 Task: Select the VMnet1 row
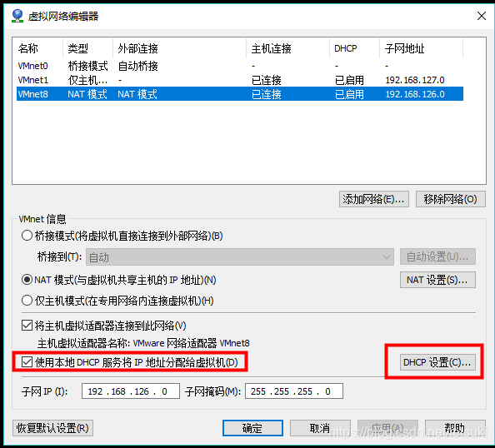(x=240, y=80)
